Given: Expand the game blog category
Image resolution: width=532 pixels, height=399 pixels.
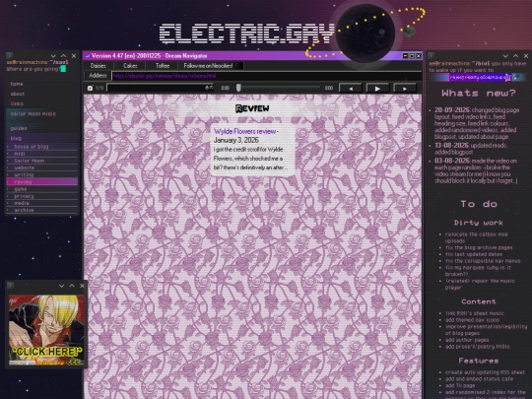Looking at the screenshot, I should 42,189.
